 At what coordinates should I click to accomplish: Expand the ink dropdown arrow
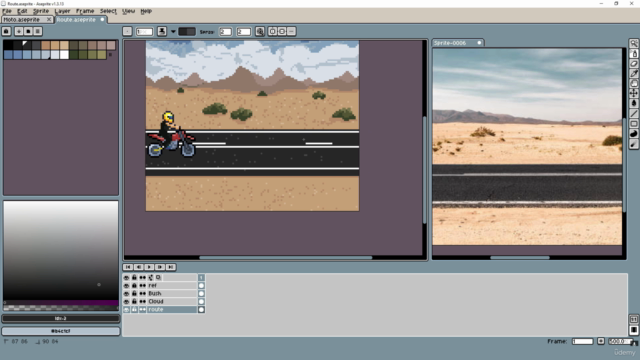pyautogui.click(x=173, y=31)
